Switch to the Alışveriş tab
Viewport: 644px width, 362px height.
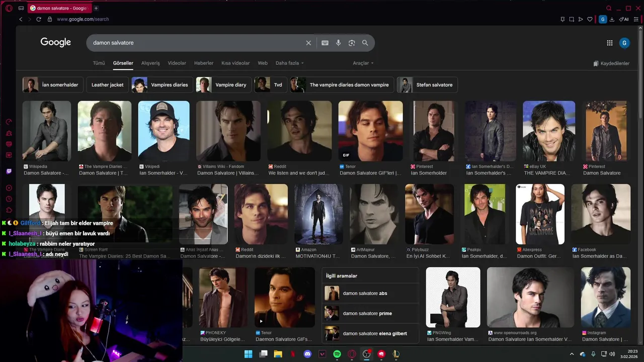[x=150, y=63]
